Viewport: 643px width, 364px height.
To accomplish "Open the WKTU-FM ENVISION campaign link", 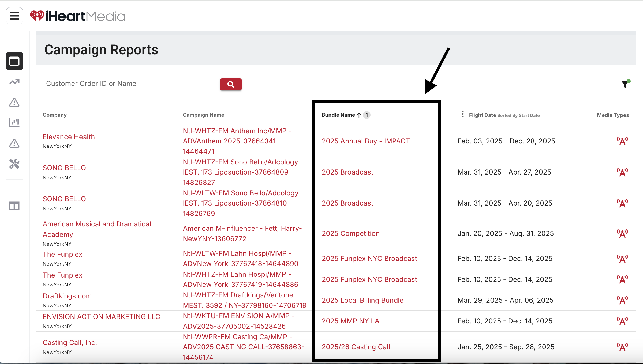I will coord(239,321).
